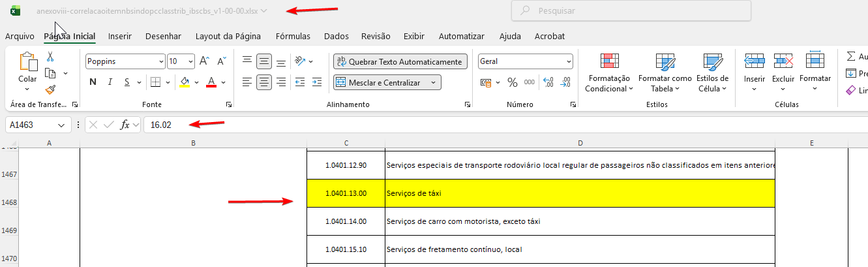
Task: Click Increase Font Size icon
Action: pos(204,61)
